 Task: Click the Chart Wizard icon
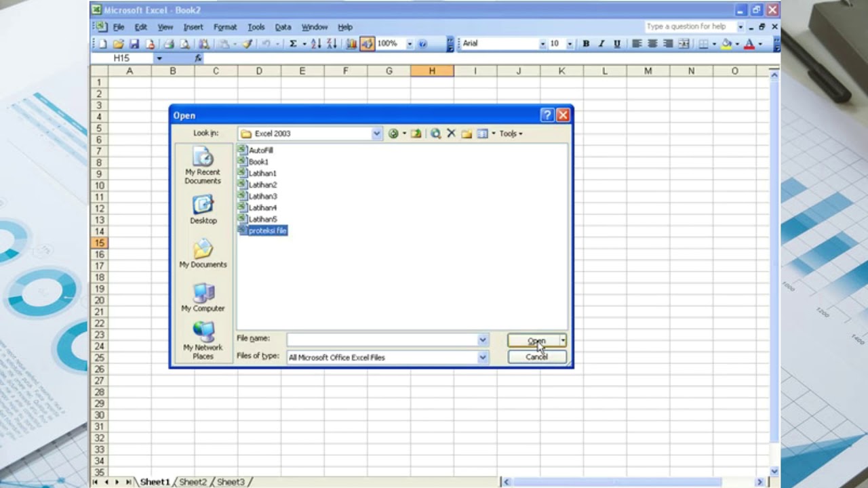pyautogui.click(x=351, y=43)
